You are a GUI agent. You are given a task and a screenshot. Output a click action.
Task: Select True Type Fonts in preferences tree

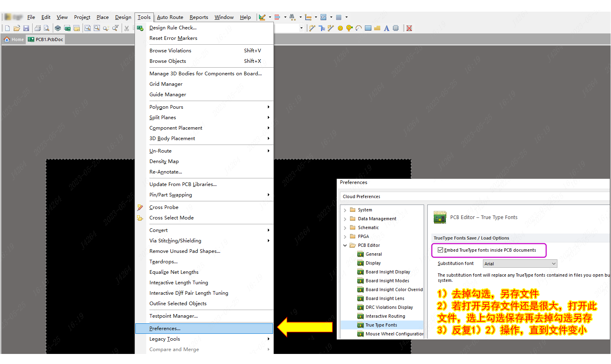381,325
